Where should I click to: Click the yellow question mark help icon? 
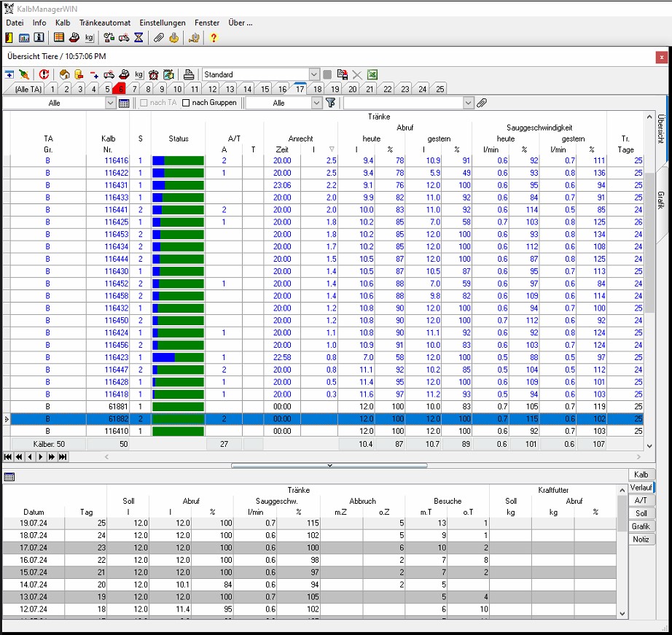[214, 38]
